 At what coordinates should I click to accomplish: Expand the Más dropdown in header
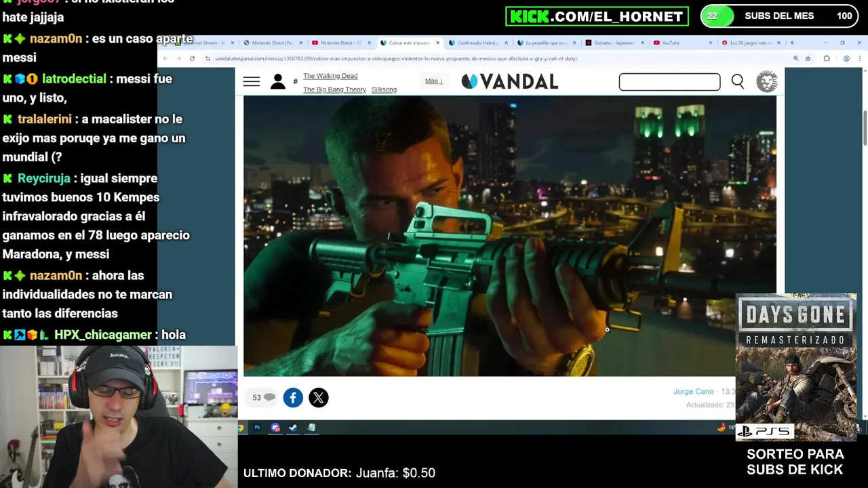433,81
